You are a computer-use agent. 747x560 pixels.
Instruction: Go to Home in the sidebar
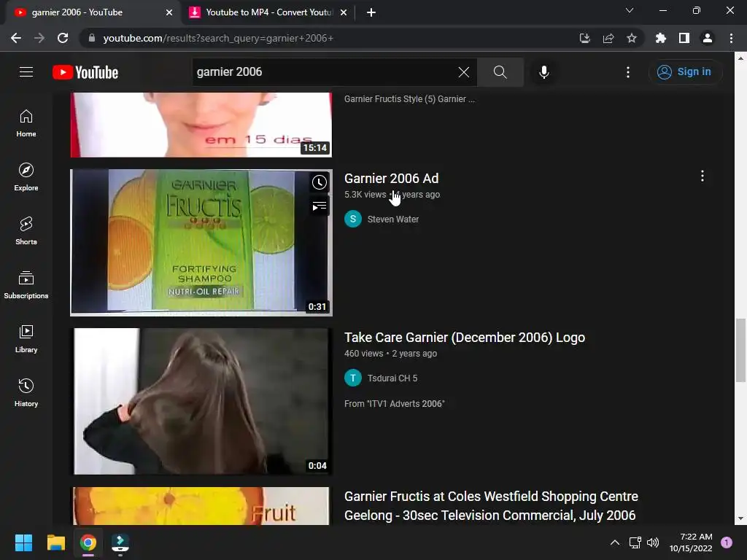click(x=26, y=123)
